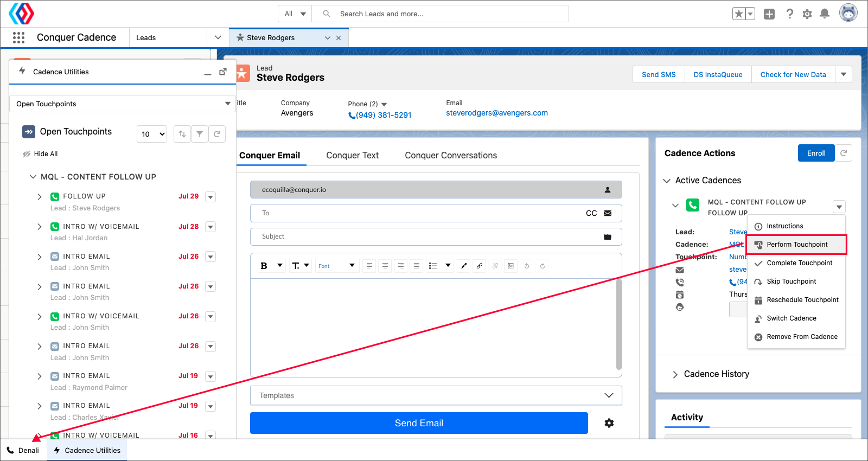This screenshot has width=868, height=461.
Task: Choose Complete Touchpoint from menu
Action: [x=796, y=263]
